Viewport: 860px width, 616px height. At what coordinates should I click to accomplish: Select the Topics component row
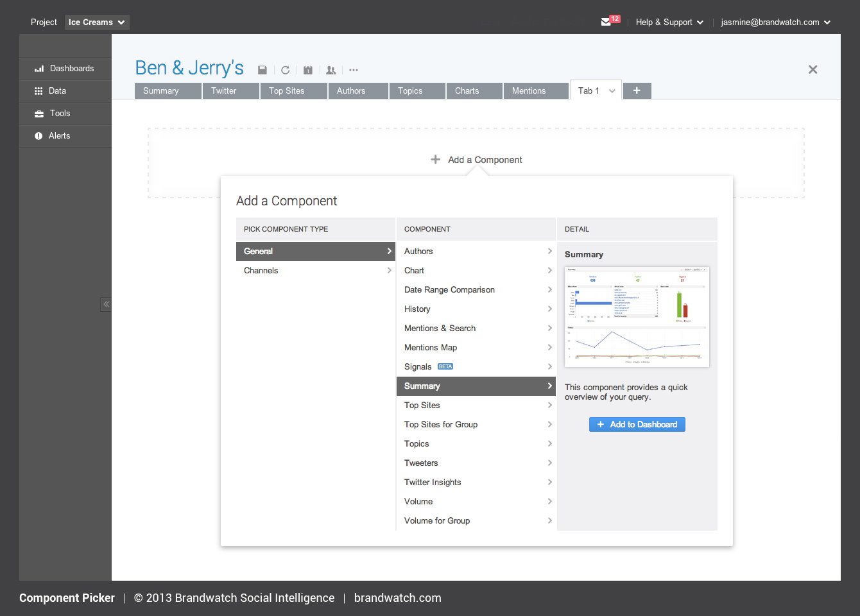476,444
